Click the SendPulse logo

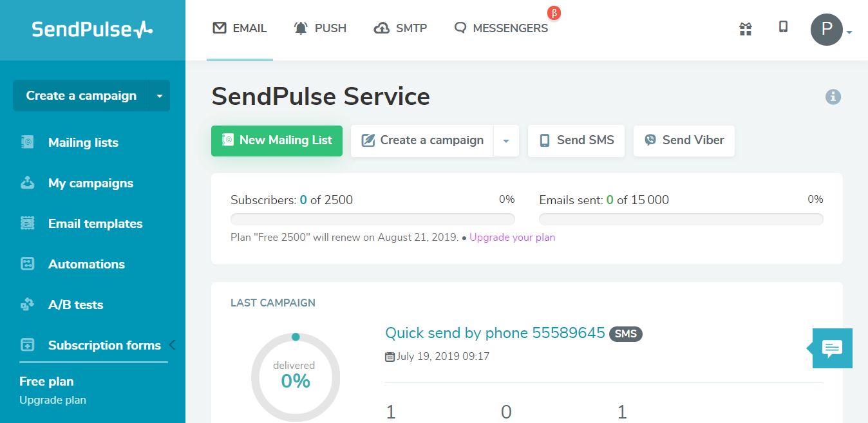93,30
